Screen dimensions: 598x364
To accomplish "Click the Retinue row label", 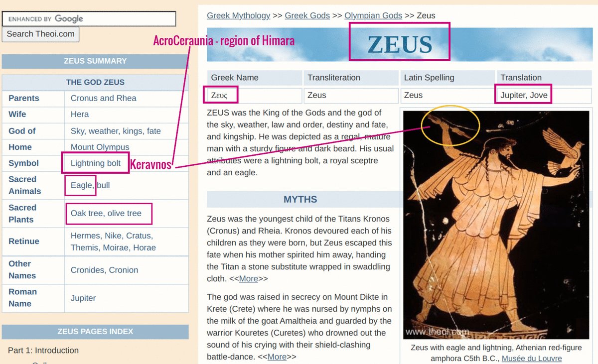I will [x=33, y=242].
